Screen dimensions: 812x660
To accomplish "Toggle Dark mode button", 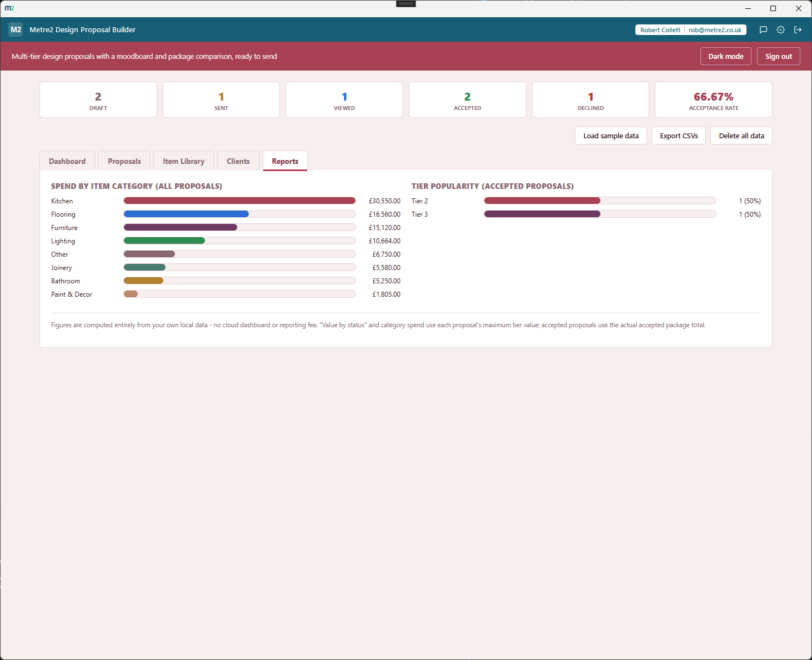I will (x=726, y=56).
